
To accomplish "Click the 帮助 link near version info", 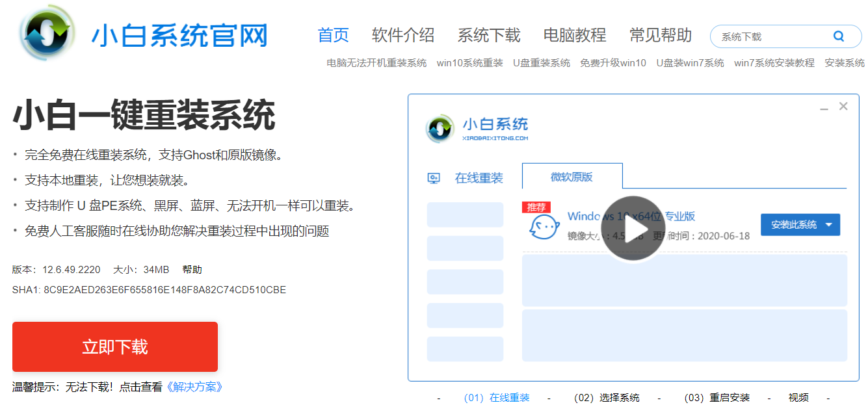I will 192,269.
